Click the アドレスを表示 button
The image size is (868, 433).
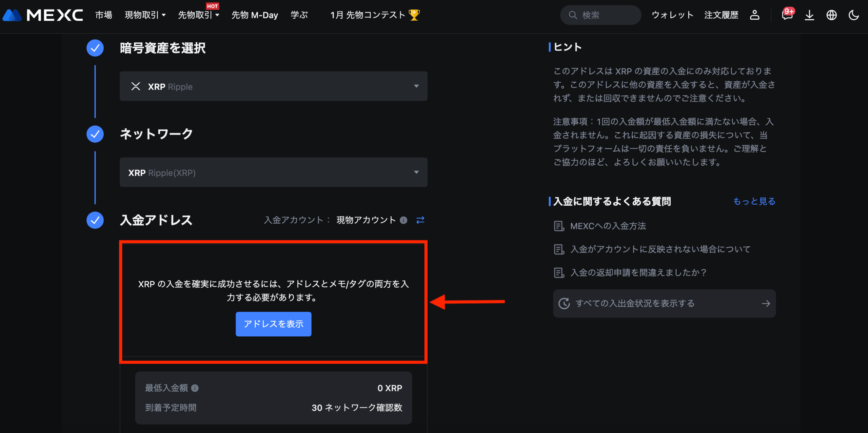coord(273,324)
